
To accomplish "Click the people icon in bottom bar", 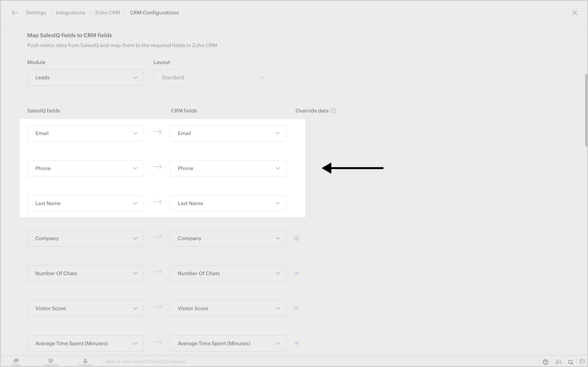I will 558,362.
